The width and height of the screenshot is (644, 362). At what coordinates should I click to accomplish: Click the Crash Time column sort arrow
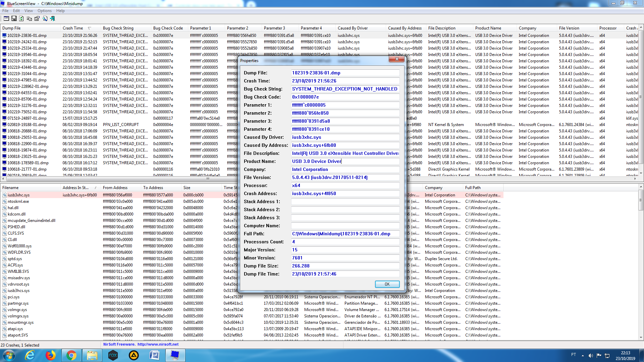pos(90,28)
